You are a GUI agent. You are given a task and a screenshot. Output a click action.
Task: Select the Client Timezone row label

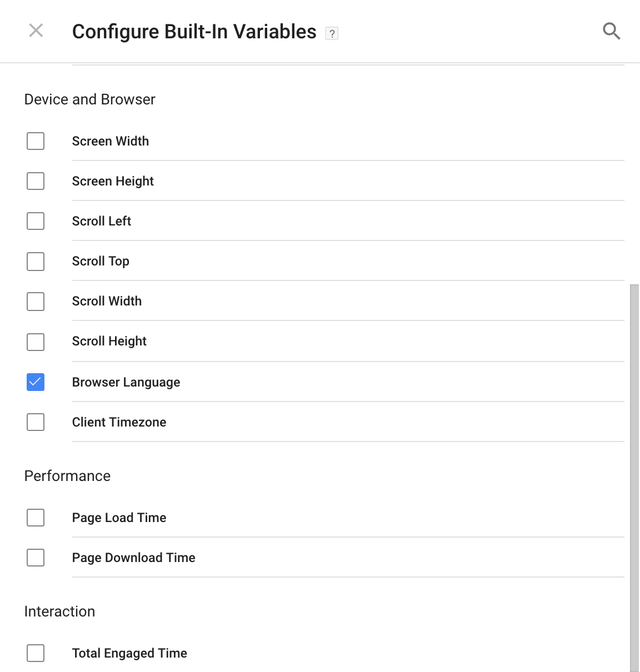119,422
